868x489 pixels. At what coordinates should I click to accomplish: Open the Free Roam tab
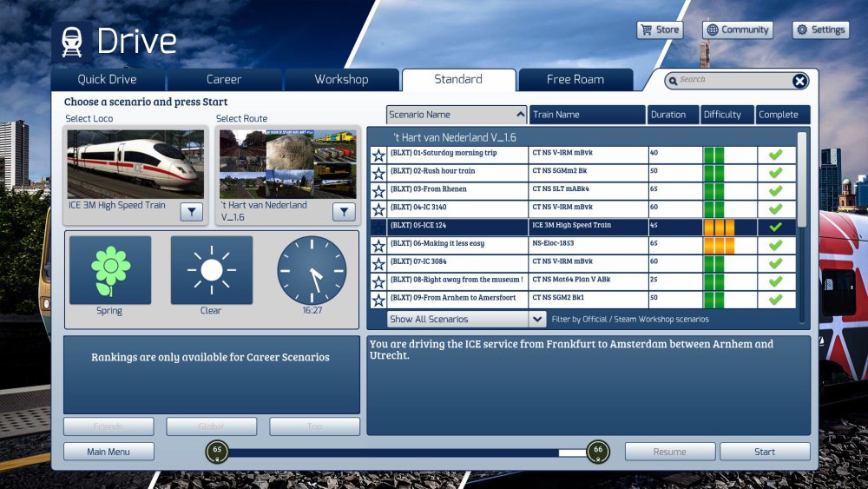pyautogui.click(x=575, y=80)
